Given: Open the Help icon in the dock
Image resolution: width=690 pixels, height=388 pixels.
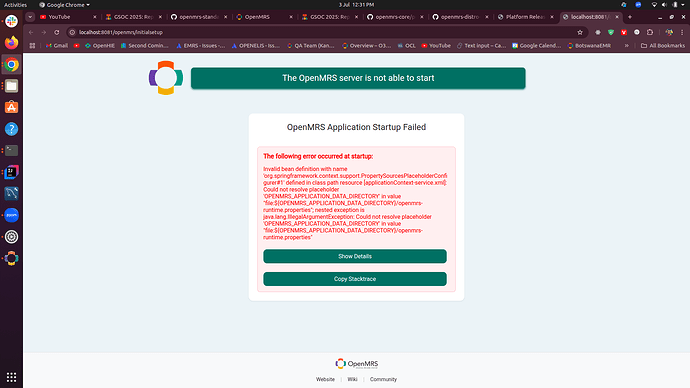Looking at the screenshot, I should pos(11,129).
